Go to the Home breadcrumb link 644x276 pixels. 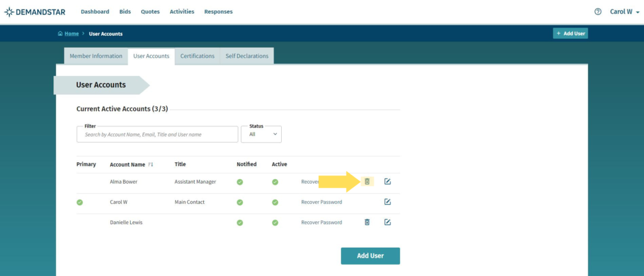71,33
